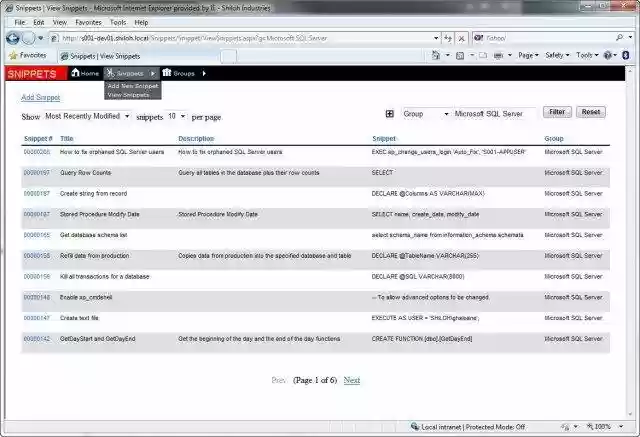The height and width of the screenshot is (437, 640).
Task: Open the Safety command bar menu
Action: tap(557, 55)
